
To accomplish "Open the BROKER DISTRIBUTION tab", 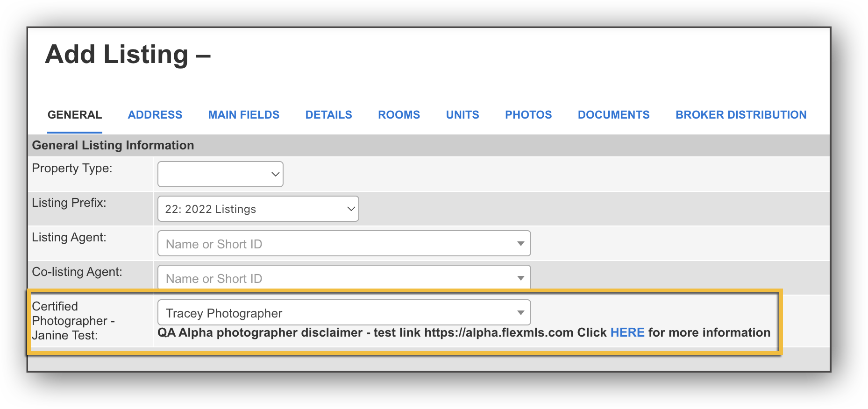I will (x=741, y=115).
